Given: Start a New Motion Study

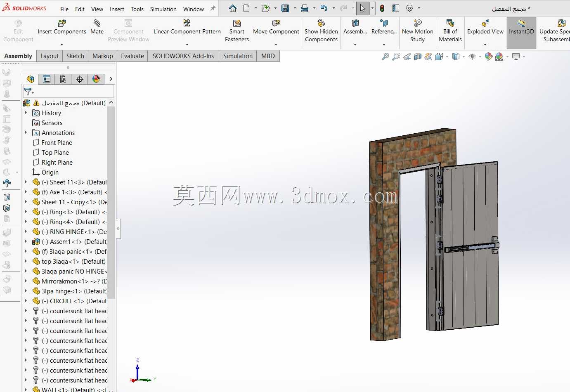Looking at the screenshot, I should 417,31.
